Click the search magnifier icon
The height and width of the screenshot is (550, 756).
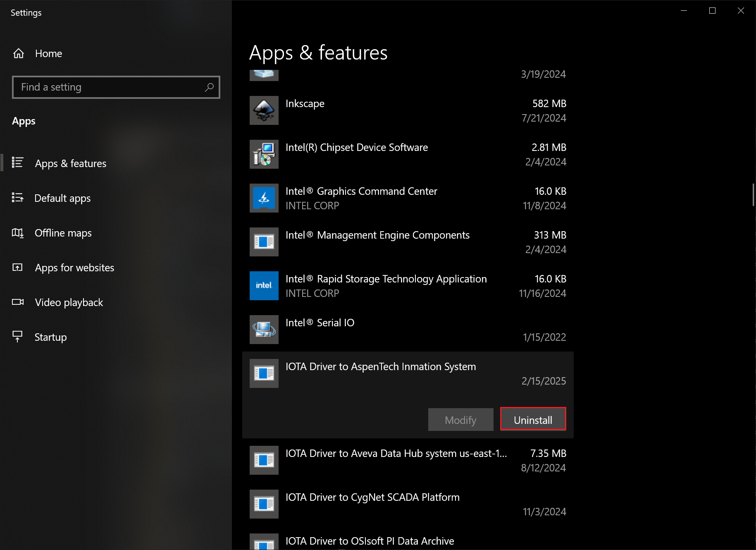tap(209, 87)
